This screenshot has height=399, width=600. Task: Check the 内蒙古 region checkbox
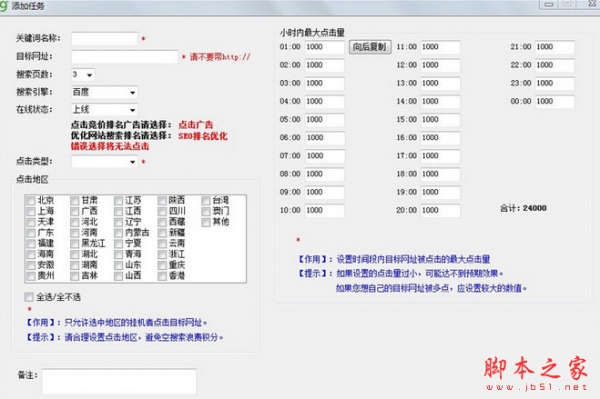[119, 233]
